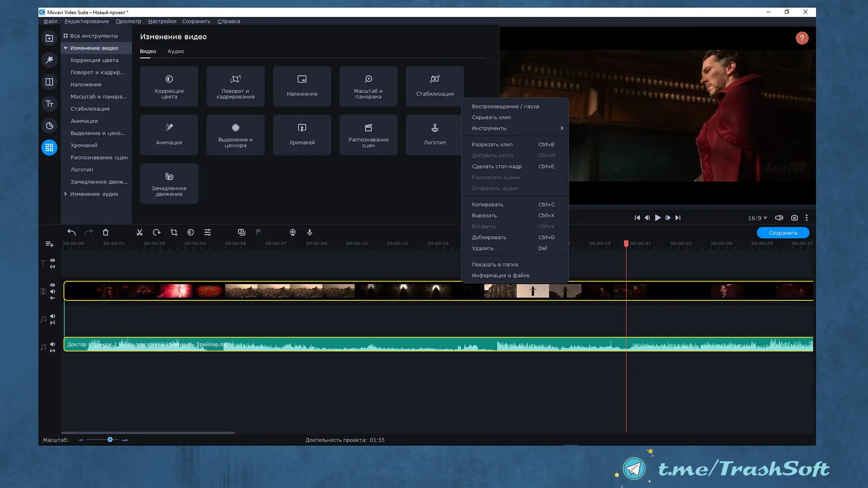
Task: Open the player three-dot options menu
Action: pos(807,218)
